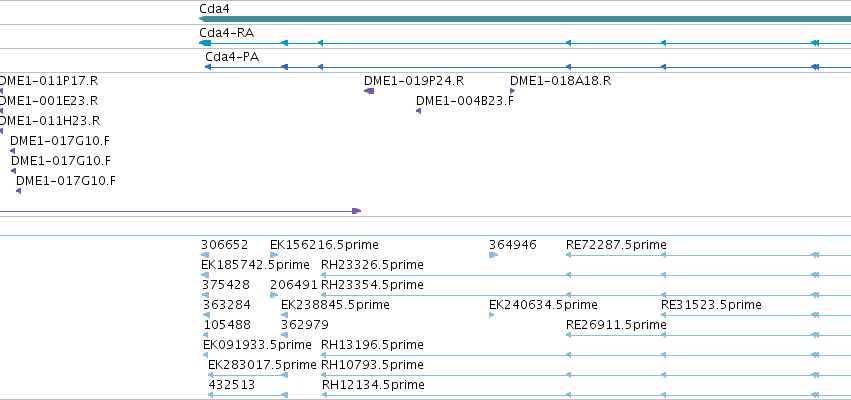Select EST label RE26911.5prime

click(x=616, y=325)
